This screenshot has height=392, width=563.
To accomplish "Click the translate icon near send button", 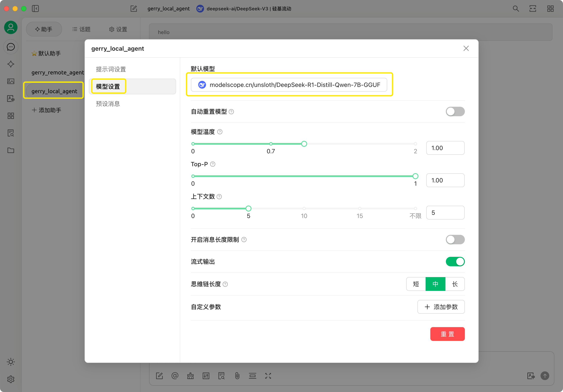I will [x=531, y=376].
